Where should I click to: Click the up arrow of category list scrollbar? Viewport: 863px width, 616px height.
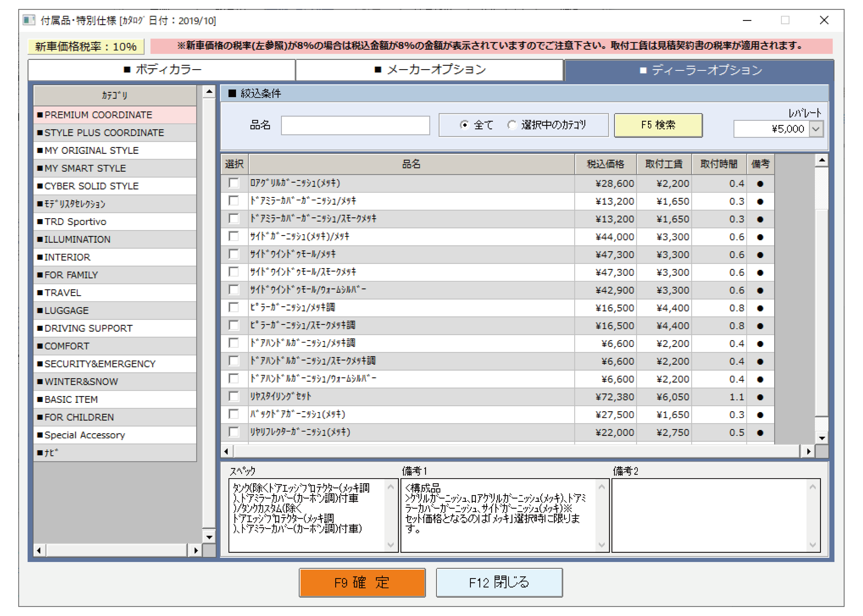point(209,92)
